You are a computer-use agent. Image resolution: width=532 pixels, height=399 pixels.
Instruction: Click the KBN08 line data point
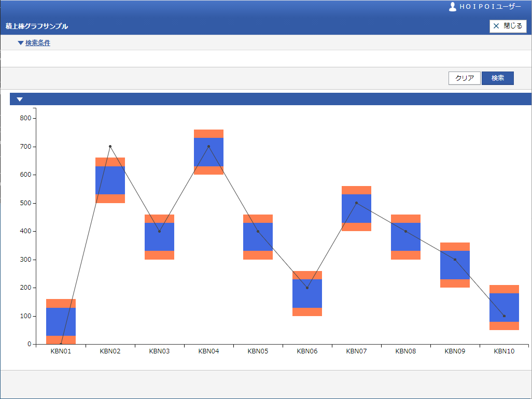click(x=405, y=231)
